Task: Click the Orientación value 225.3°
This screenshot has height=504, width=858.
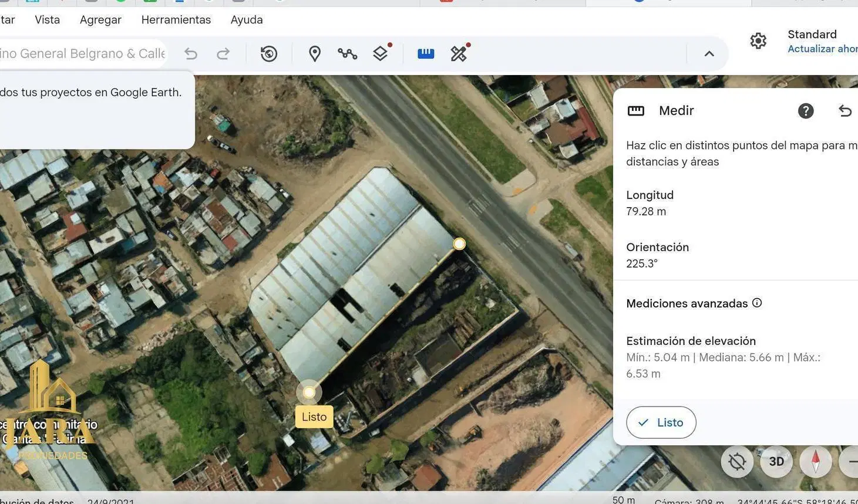Action: tap(642, 264)
